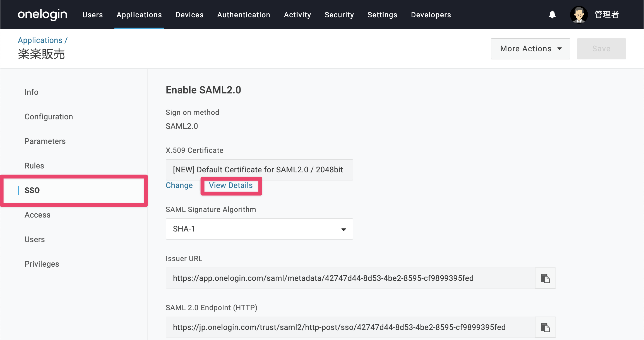Open the More Actions dropdown
The image size is (644, 340).
click(x=530, y=49)
